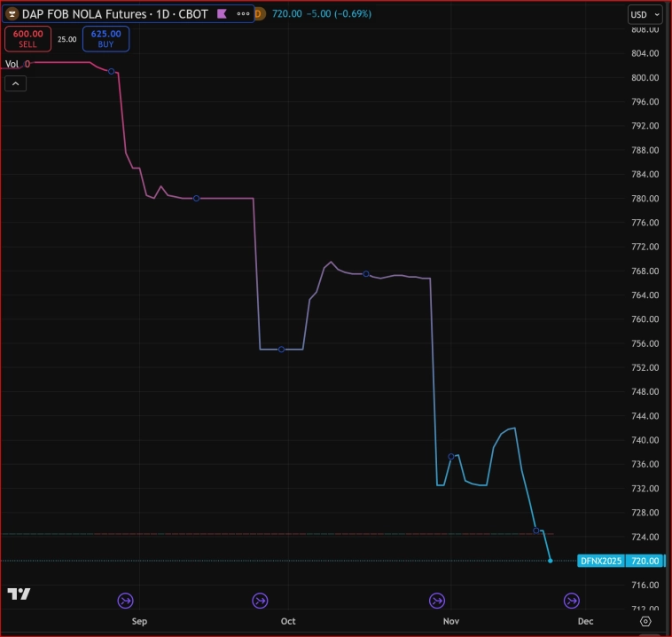Open the USD currency dropdown

[x=645, y=14]
